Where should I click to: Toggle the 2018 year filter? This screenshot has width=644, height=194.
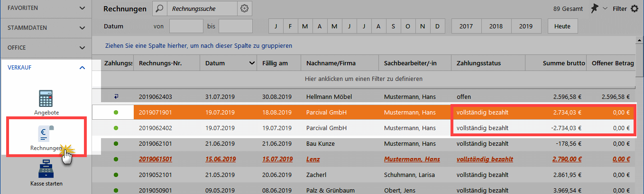(x=496, y=26)
